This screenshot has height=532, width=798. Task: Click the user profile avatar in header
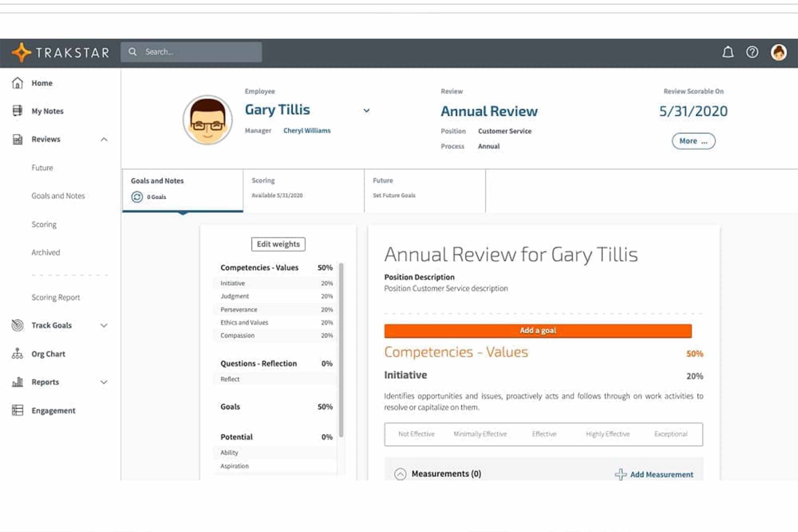(x=779, y=53)
